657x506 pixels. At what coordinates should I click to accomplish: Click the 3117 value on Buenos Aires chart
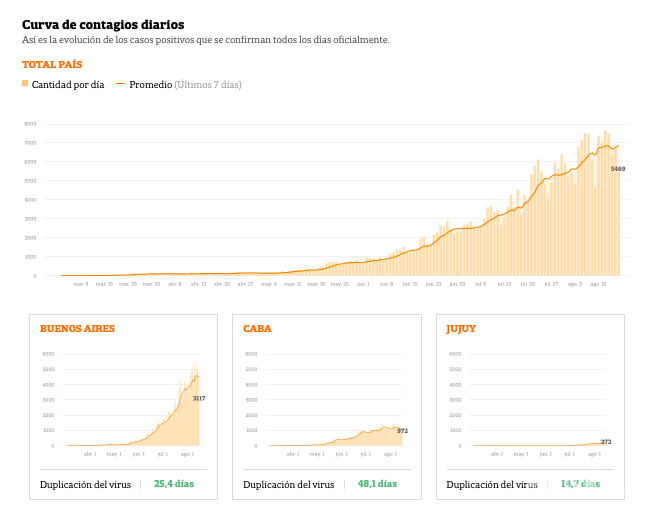199,398
